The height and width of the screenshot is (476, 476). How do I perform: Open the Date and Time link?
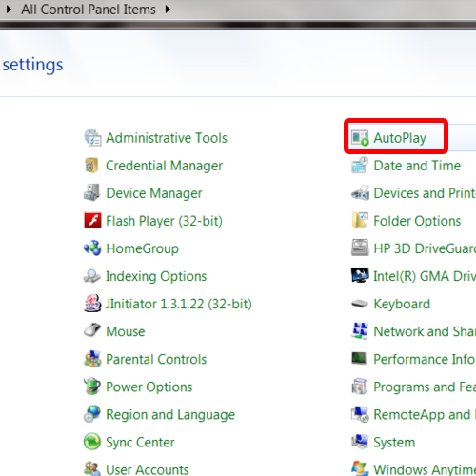(417, 166)
